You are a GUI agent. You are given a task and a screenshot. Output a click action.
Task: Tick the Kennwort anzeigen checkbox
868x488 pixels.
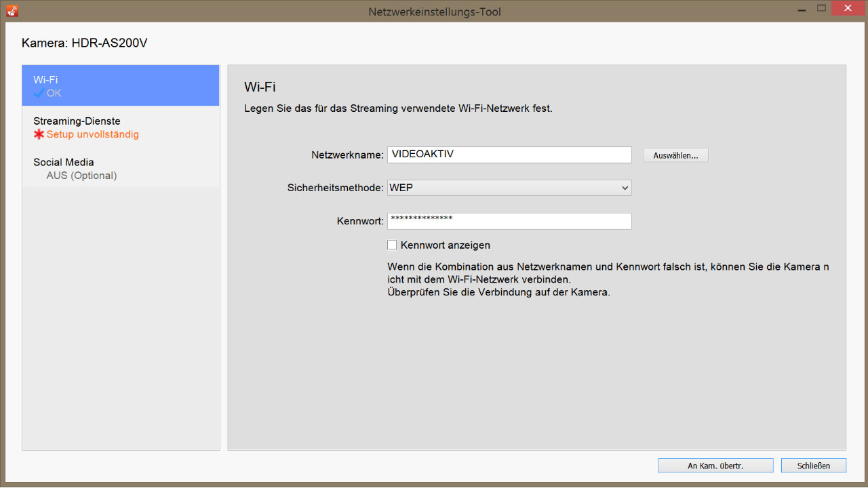(392, 245)
